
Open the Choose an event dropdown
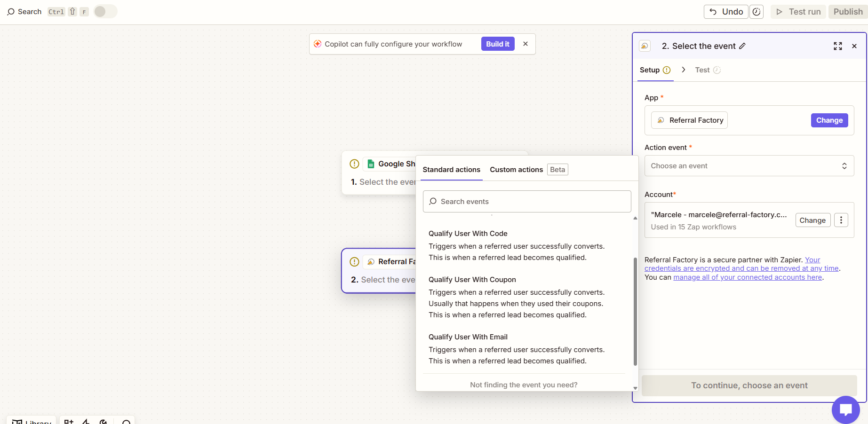coord(749,166)
